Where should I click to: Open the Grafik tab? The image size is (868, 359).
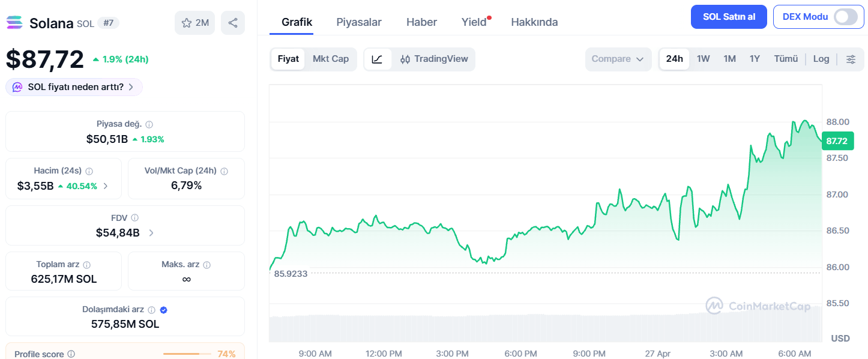click(x=297, y=22)
